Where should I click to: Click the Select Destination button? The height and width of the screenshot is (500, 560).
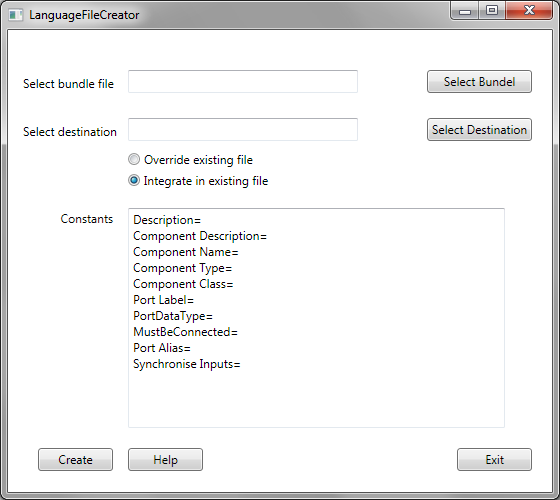coord(479,130)
